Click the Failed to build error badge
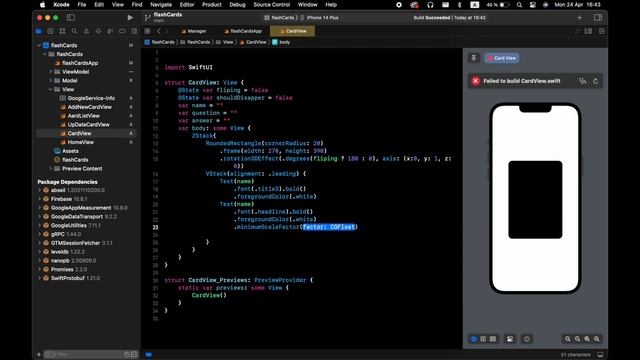 pyautogui.click(x=476, y=81)
